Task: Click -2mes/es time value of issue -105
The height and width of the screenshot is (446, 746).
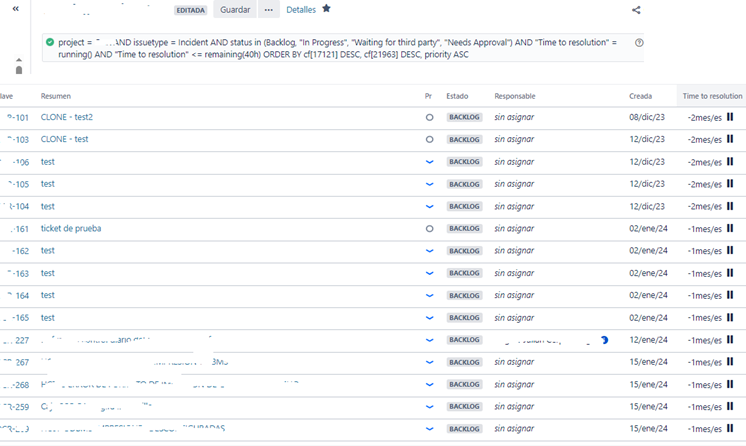Action: click(x=705, y=184)
